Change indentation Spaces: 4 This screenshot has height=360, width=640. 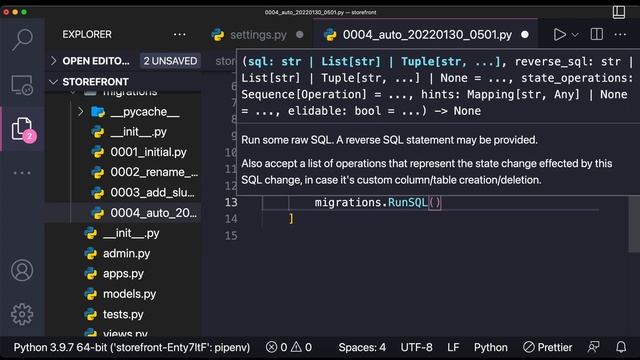(x=362, y=347)
